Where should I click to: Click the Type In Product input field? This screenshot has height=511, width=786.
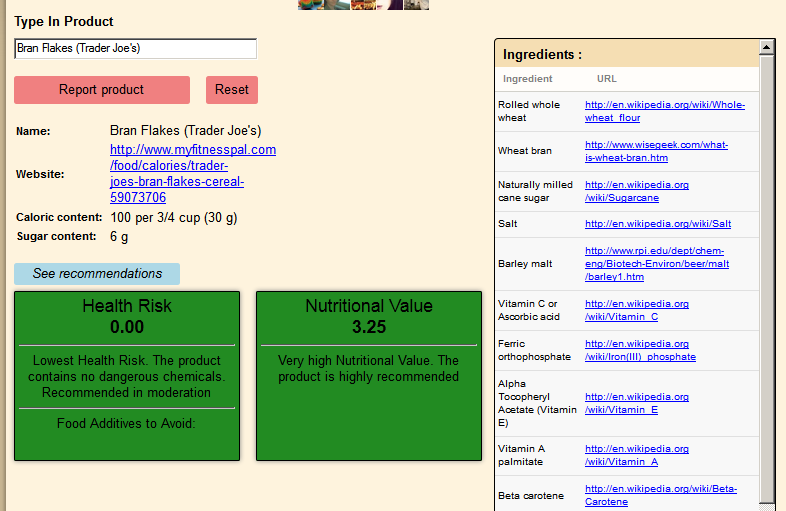coord(135,49)
